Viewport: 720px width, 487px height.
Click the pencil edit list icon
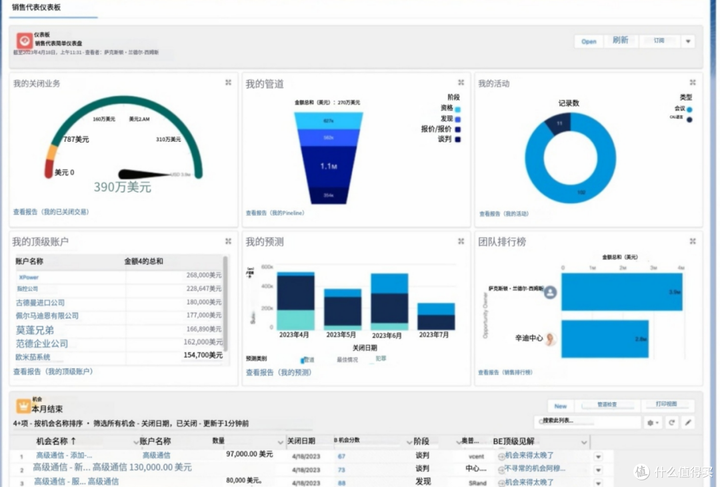click(688, 423)
